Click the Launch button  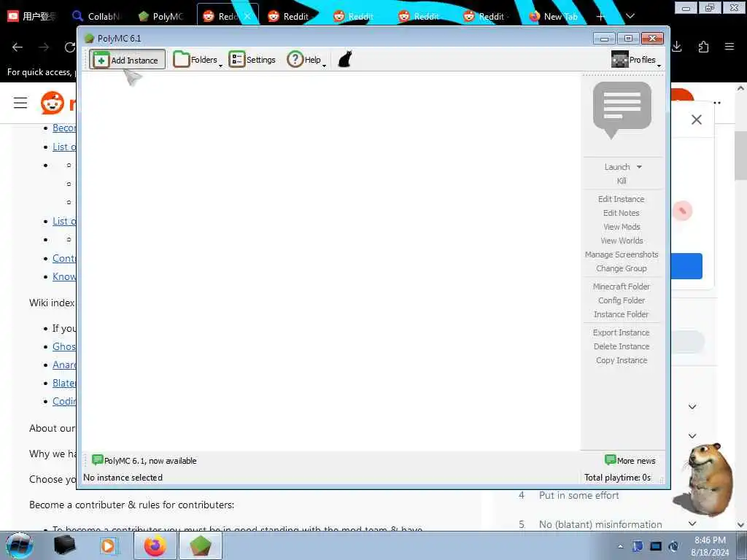617,167
